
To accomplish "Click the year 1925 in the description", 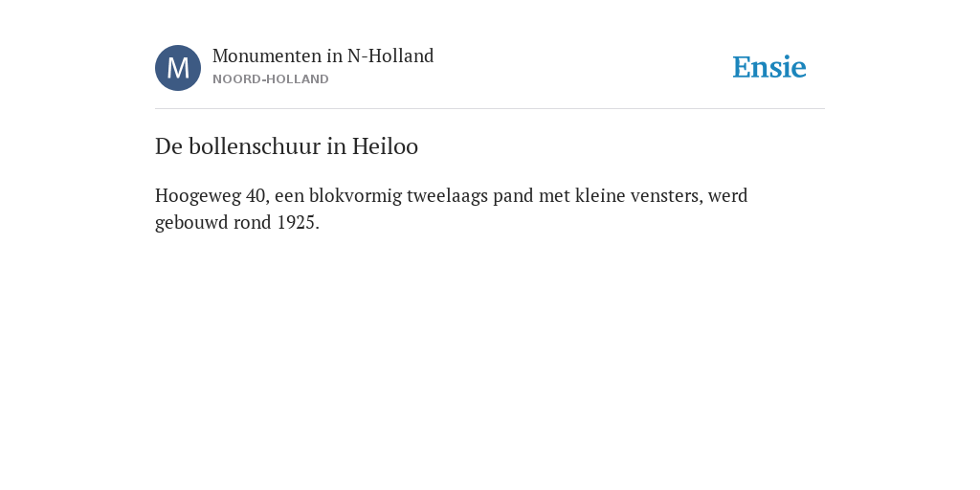I will point(297,222).
